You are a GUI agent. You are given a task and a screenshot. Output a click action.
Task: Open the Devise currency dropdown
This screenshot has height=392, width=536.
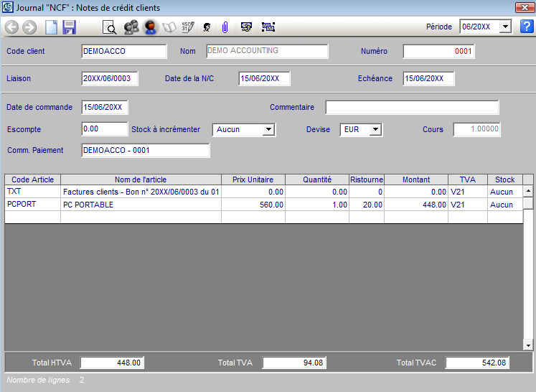click(376, 130)
